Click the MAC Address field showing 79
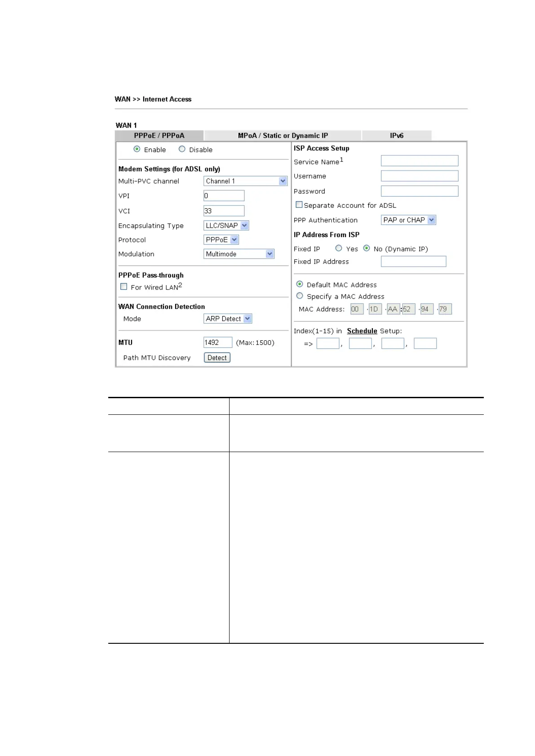The width and height of the screenshot is (535, 756). 445,309
